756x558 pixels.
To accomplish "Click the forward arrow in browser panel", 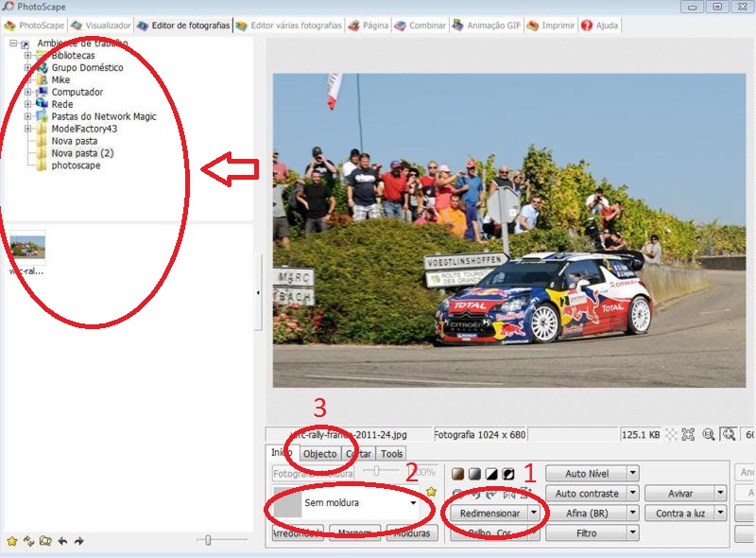I will pyautogui.click(x=79, y=541).
